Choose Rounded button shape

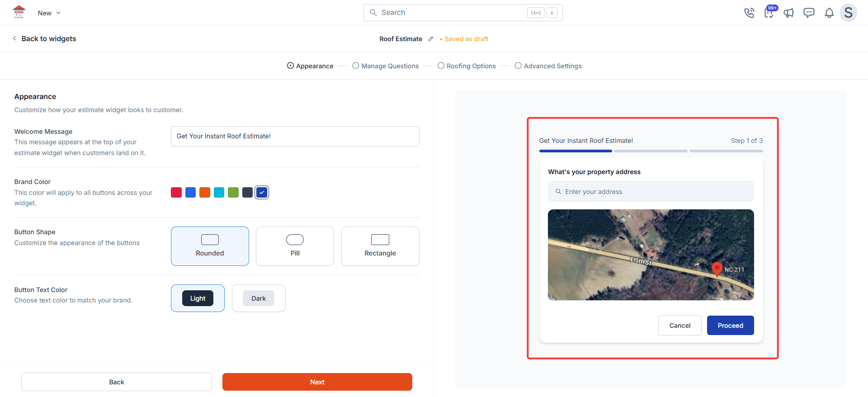coord(210,246)
